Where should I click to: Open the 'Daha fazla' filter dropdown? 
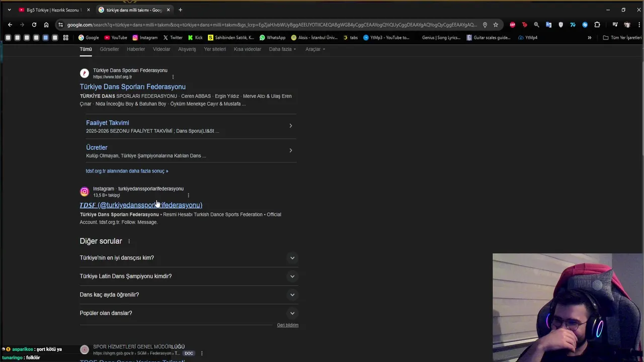[282, 49]
